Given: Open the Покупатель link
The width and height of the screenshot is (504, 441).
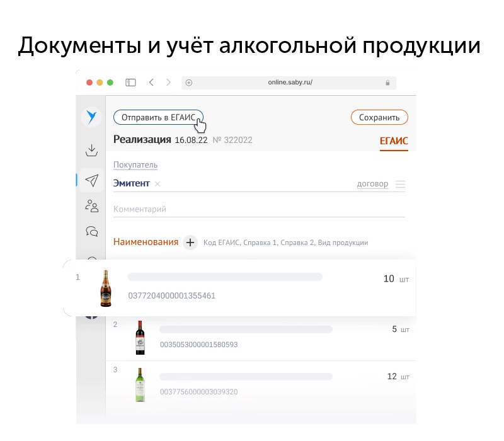Looking at the screenshot, I should point(135,165).
